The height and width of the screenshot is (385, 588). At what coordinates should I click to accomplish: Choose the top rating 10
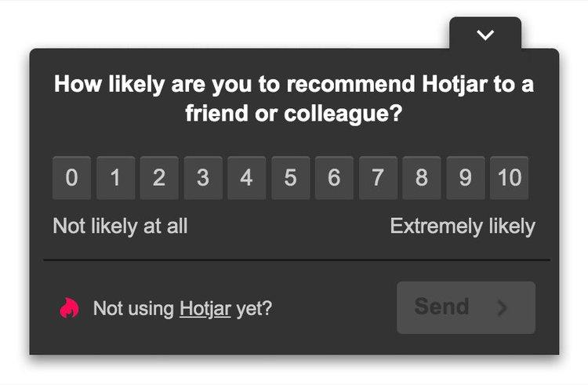(x=510, y=178)
